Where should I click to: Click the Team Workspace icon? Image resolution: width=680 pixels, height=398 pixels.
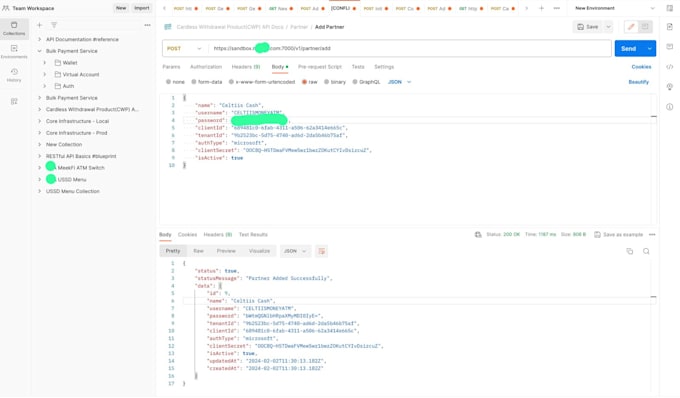6,8
